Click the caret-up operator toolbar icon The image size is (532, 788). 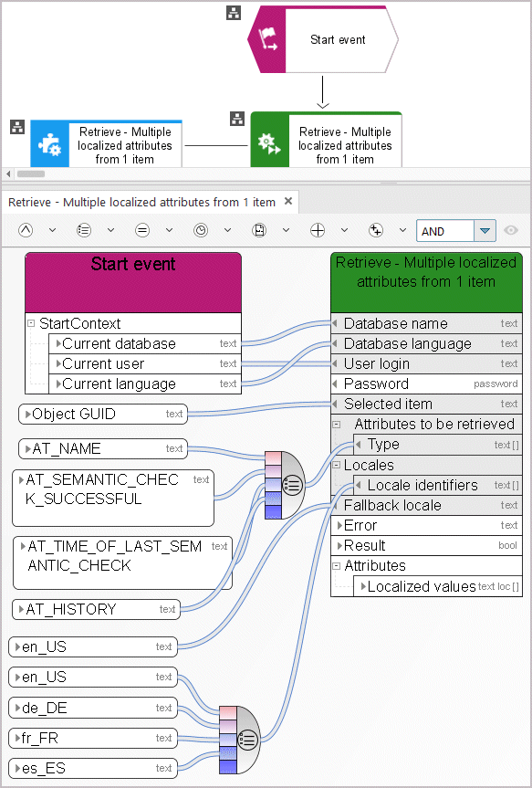26,231
